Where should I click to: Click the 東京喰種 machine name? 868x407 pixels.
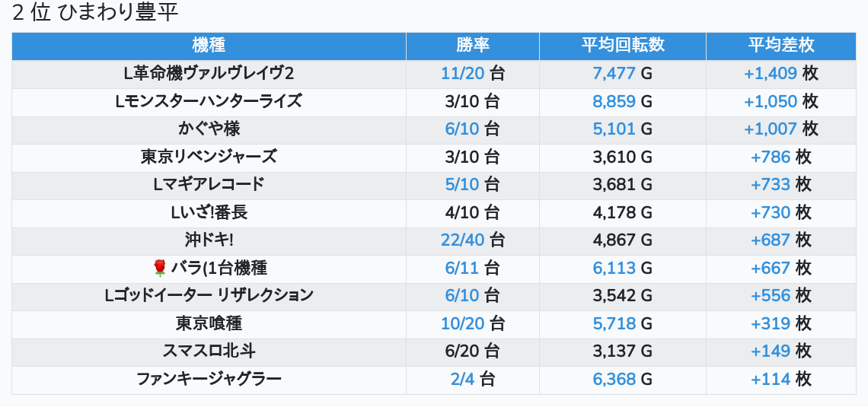click(209, 323)
